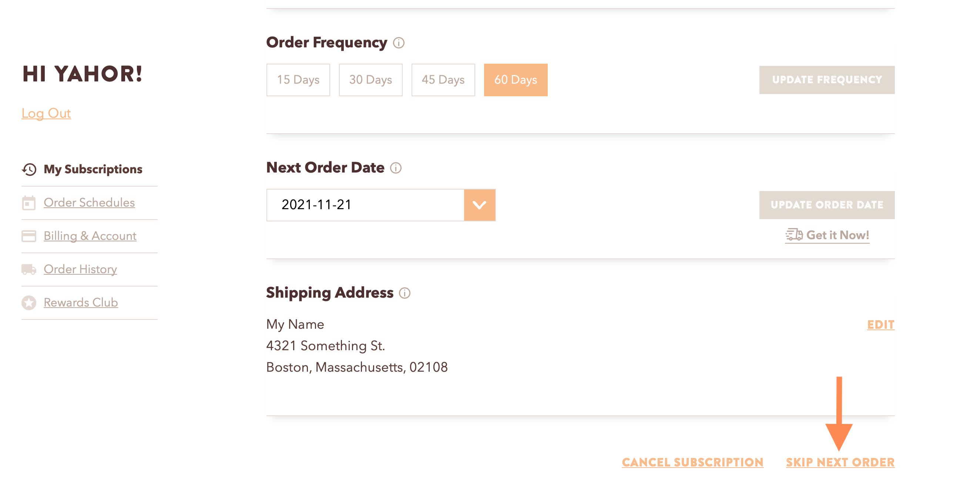This screenshot has height=502, width=980.
Task: Click the shipping truck icon beside Get it Now
Action: pos(794,235)
